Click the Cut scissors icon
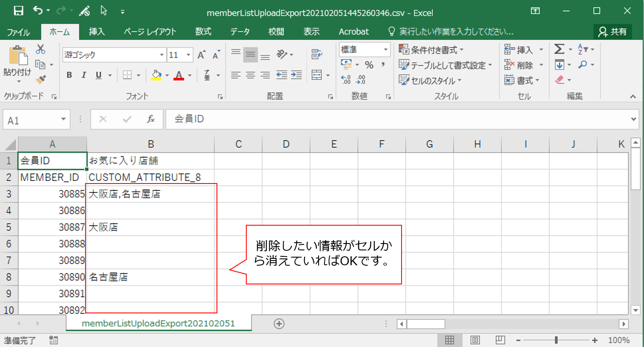The image size is (644, 347). (40, 49)
